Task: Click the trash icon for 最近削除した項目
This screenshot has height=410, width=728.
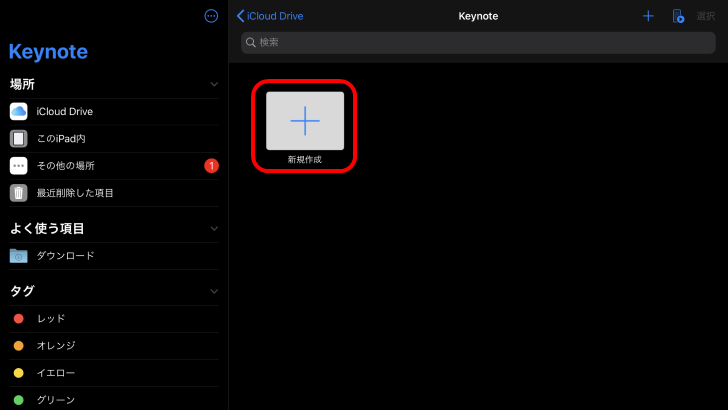Action: tap(19, 193)
